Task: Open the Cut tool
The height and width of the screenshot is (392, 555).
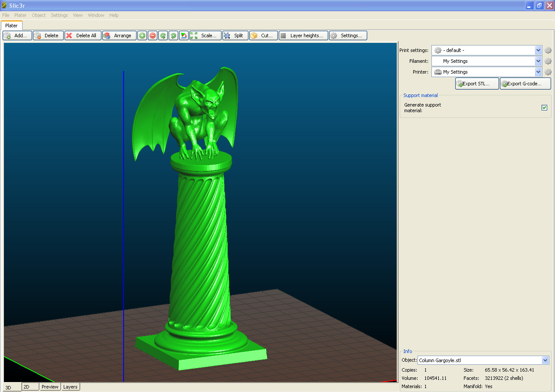Action: coord(263,36)
